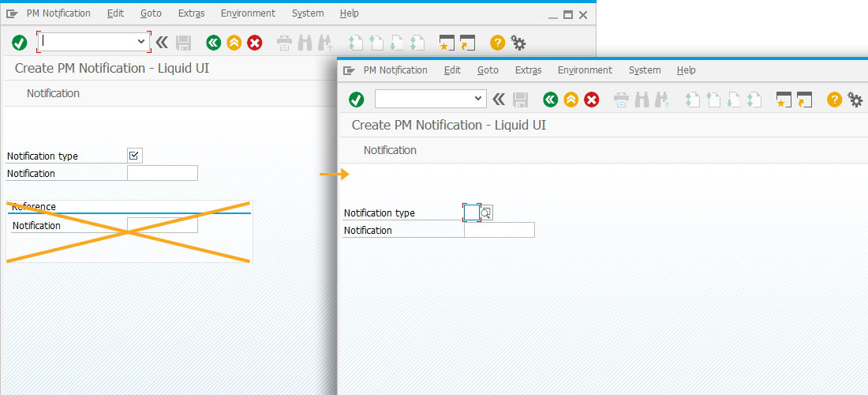This screenshot has width=868, height=395.
Task: Maximize the back PM Notification window
Action: tap(568, 15)
